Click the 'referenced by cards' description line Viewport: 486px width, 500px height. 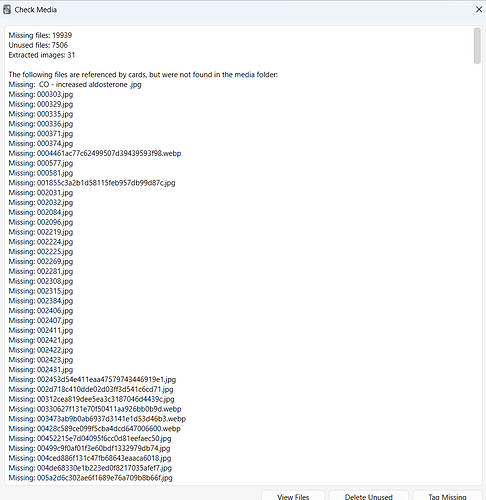[x=143, y=75]
